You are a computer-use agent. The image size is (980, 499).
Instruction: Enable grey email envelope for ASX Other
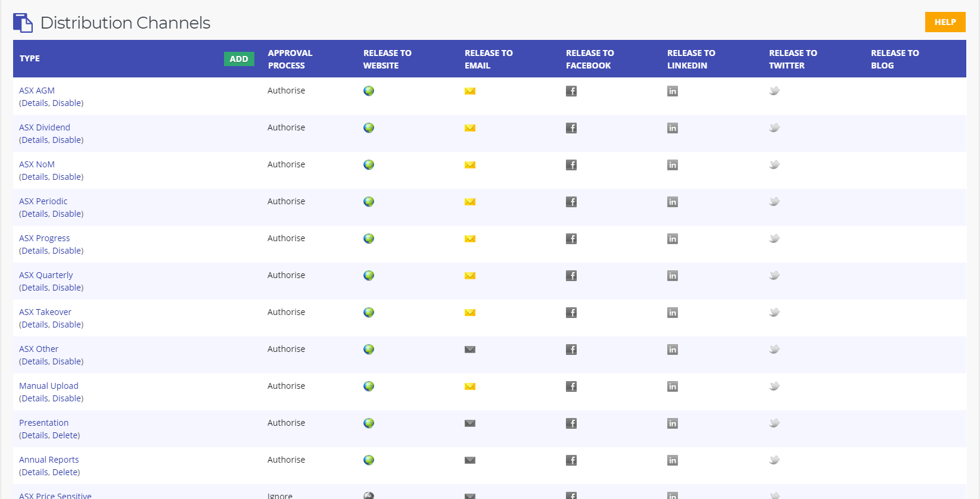pos(470,350)
